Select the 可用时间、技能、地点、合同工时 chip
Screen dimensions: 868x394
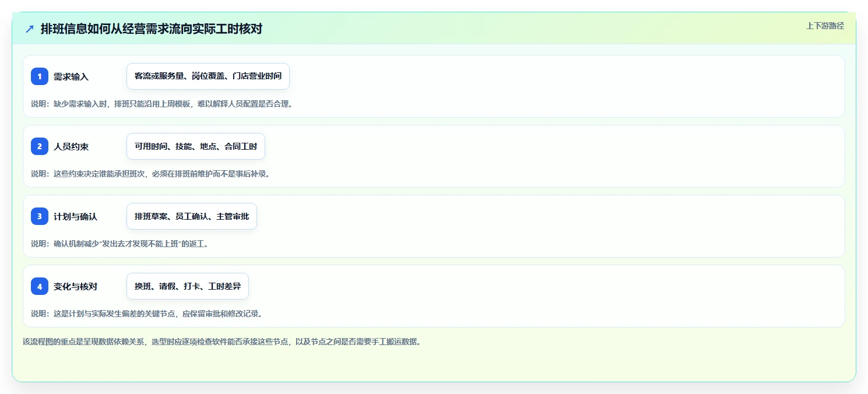196,146
